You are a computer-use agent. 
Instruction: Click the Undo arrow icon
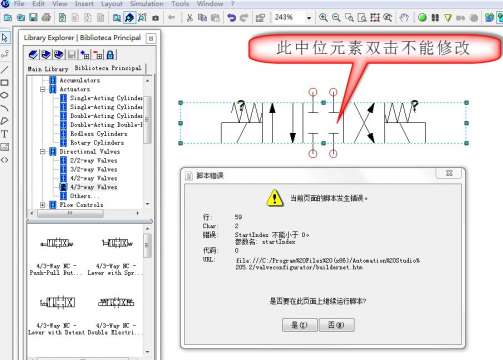pyautogui.click(x=231, y=17)
